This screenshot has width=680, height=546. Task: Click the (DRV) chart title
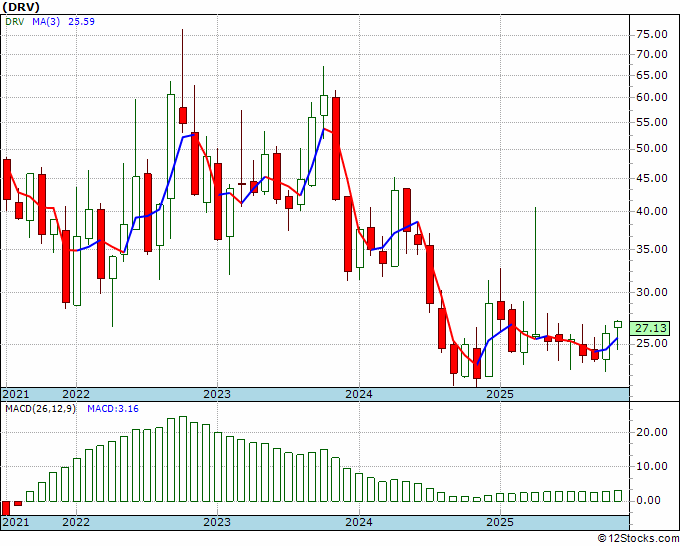pyautogui.click(x=21, y=7)
